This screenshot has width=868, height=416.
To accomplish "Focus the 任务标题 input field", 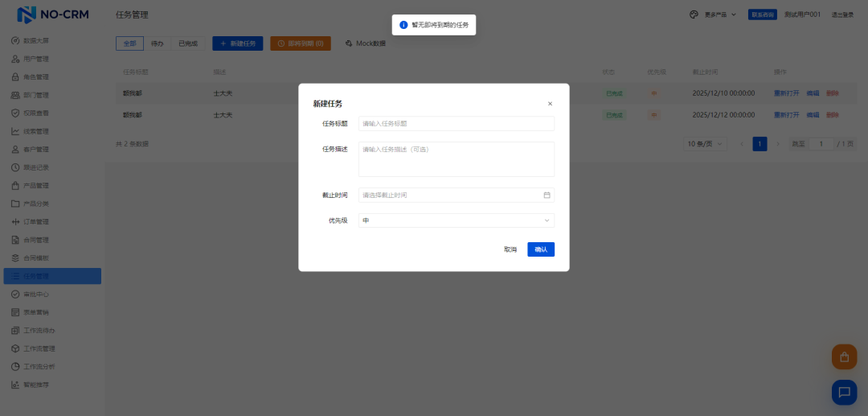I will [457, 124].
